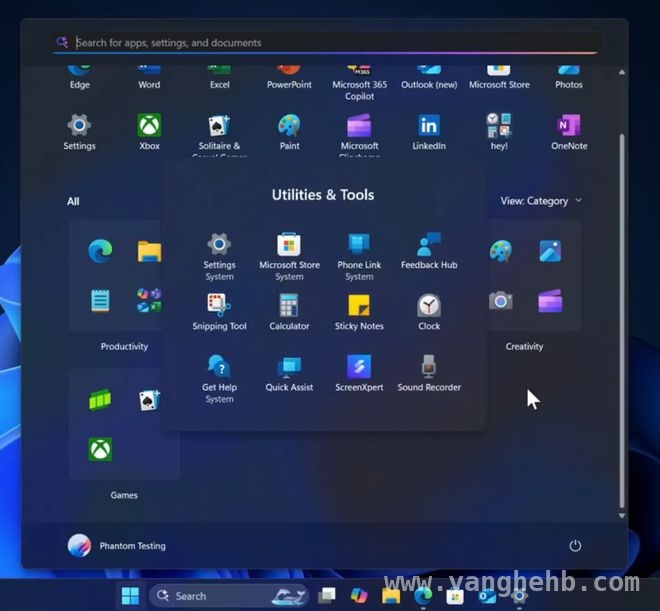
Task: Click the pinned Microsoft Store label
Action: 499,85
